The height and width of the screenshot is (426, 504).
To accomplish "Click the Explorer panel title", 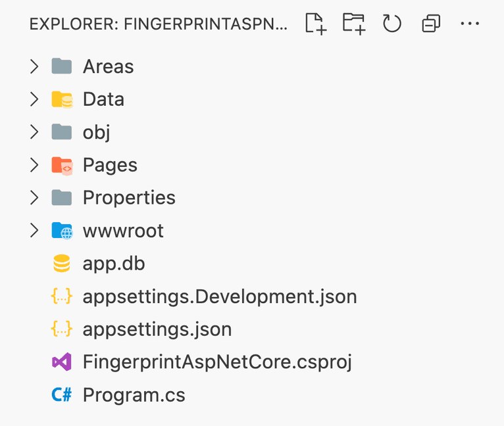I will (x=159, y=25).
